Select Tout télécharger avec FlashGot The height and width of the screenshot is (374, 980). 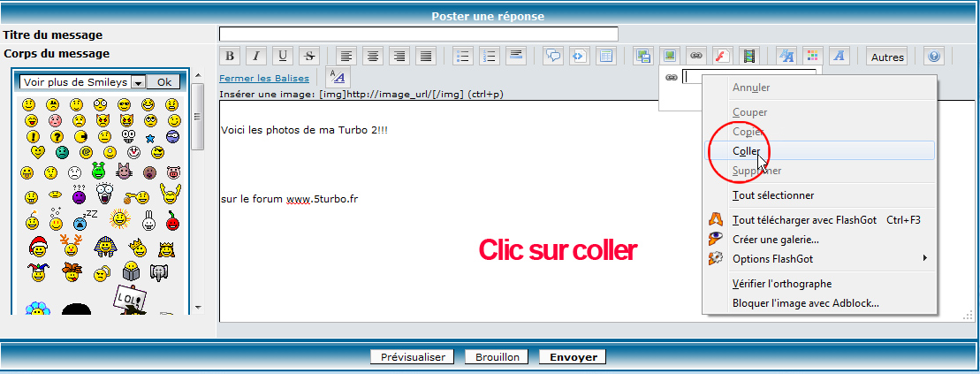pyautogui.click(x=819, y=220)
